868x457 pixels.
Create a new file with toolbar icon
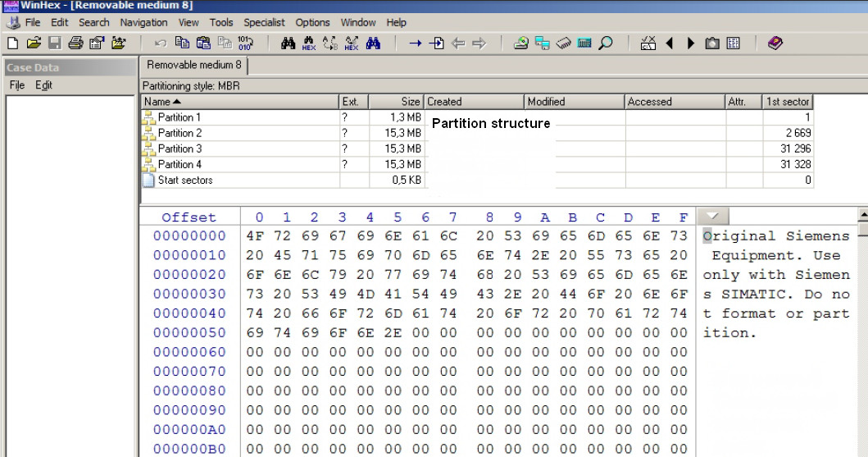(x=13, y=43)
